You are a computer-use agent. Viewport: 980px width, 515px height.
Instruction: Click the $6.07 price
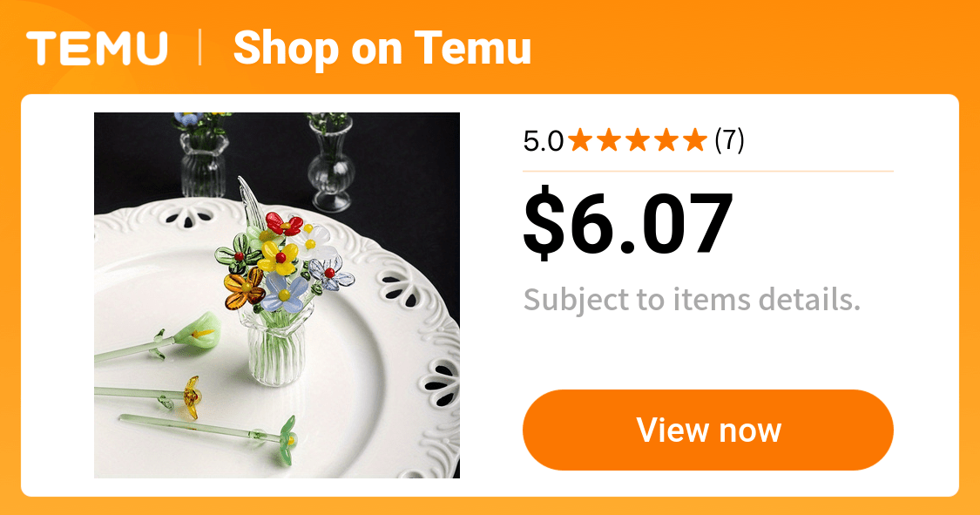(x=627, y=223)
